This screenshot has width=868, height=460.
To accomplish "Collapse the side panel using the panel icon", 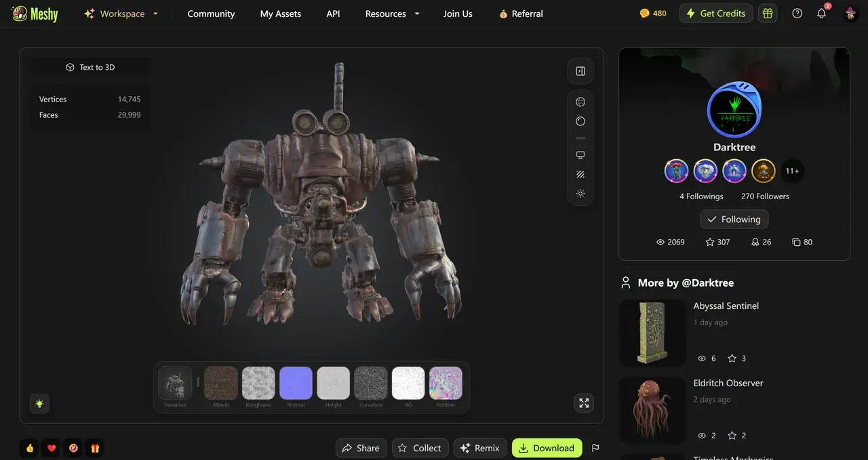I will (580, 71).
